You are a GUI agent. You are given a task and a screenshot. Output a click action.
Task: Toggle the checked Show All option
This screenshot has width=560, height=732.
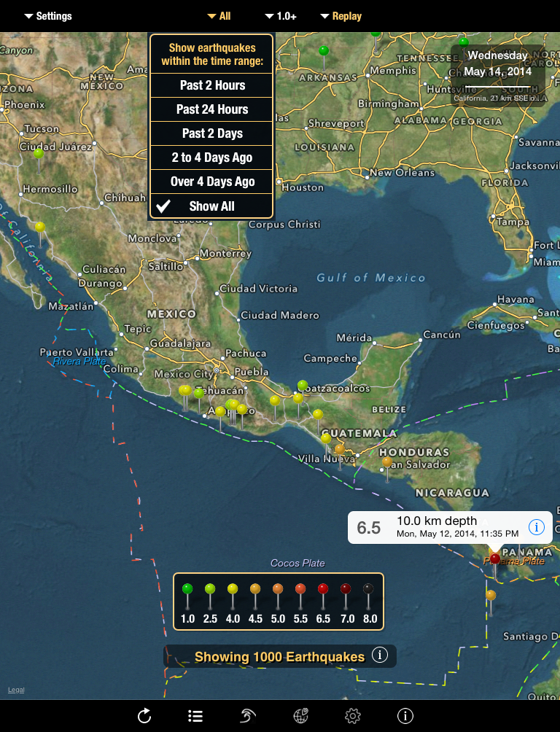(x=211, y=206)
